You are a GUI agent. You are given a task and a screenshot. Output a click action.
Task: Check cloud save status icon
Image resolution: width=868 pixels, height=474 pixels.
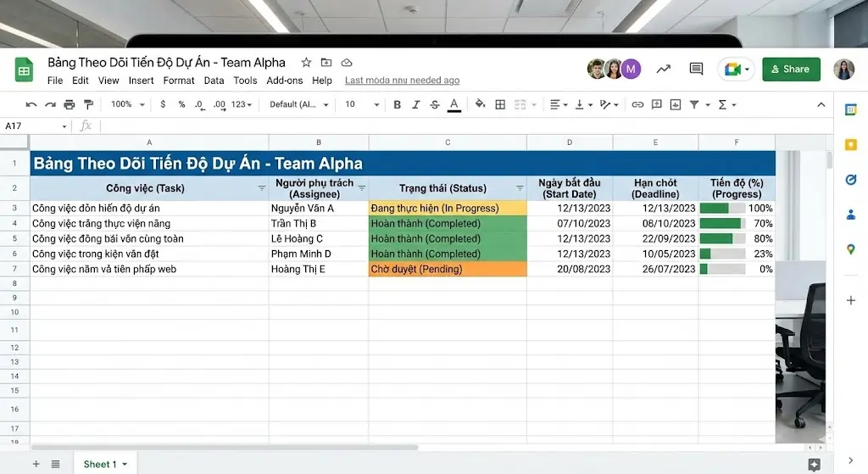tap(347, 63)
